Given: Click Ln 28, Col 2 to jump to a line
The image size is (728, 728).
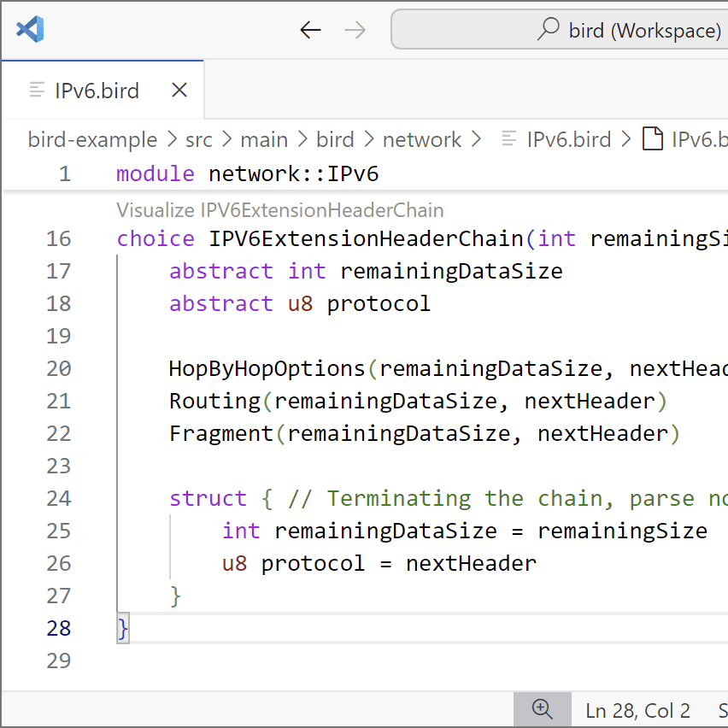Looking at the screenshot, I should tap(637, 710).
